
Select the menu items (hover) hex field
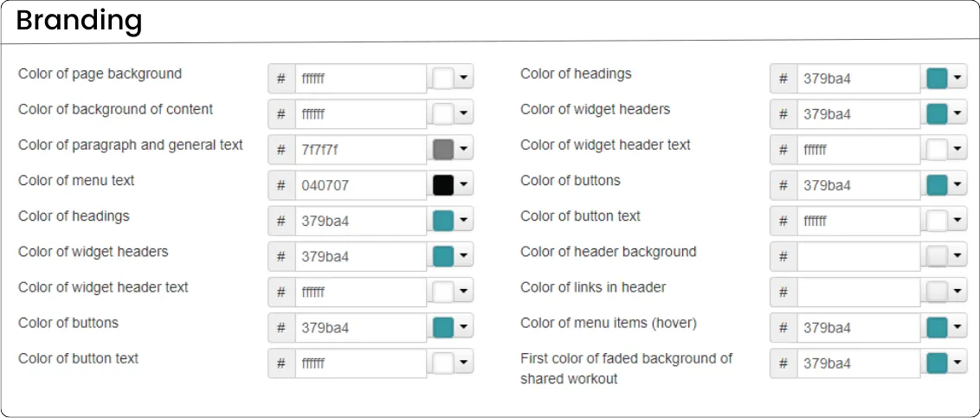[858, 328]
